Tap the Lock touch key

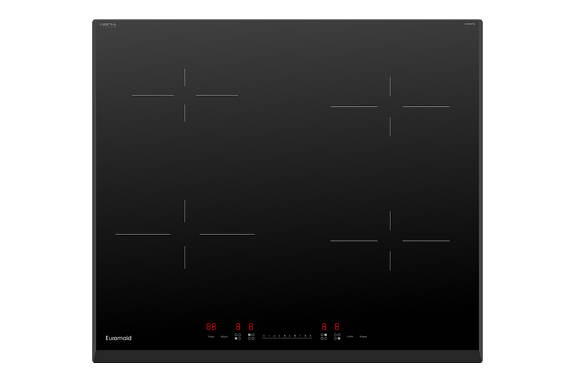[350, 336]
